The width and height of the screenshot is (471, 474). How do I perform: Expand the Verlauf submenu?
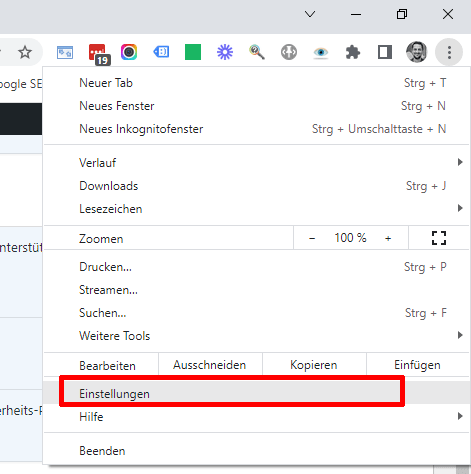click(256, 163)
